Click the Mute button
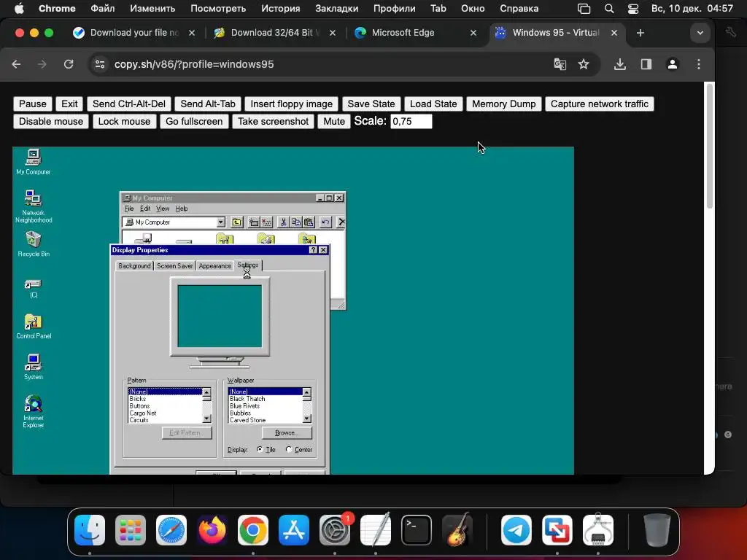The height and width of the screenshot is (560, 747). point(334,122)
